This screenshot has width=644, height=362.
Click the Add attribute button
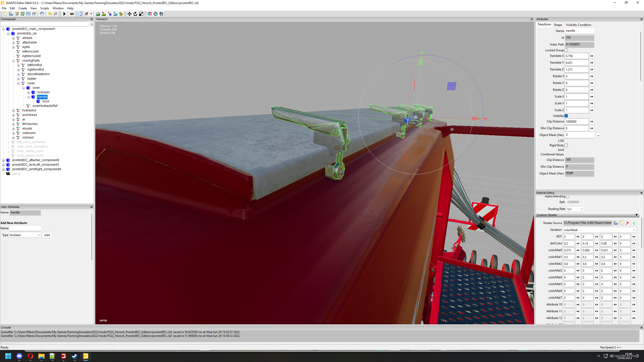47,235
